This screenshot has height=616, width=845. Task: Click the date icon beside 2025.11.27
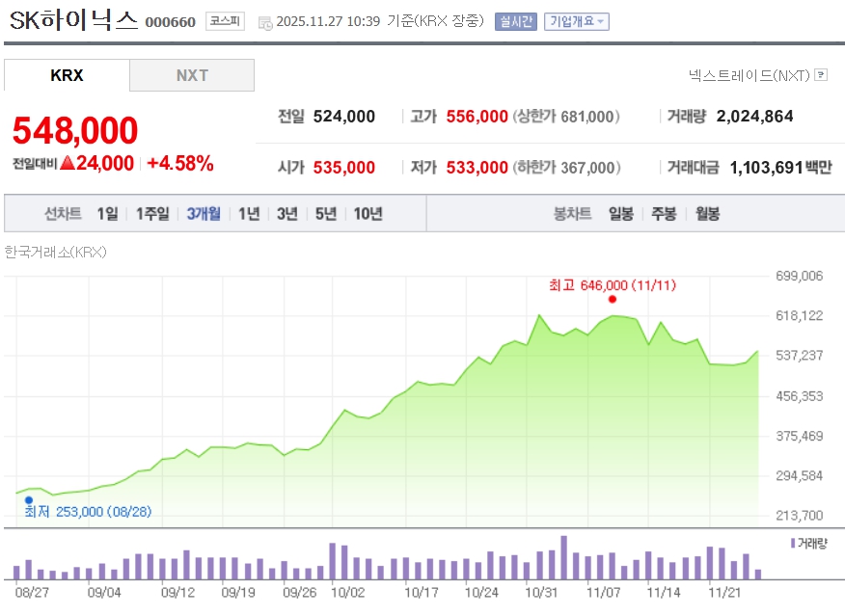[x=265, y=22]
